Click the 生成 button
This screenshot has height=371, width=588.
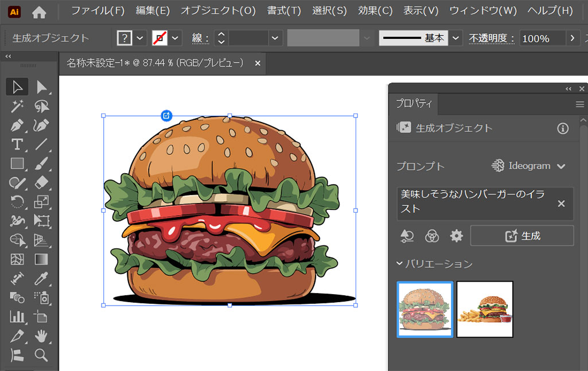pos(522,236)
